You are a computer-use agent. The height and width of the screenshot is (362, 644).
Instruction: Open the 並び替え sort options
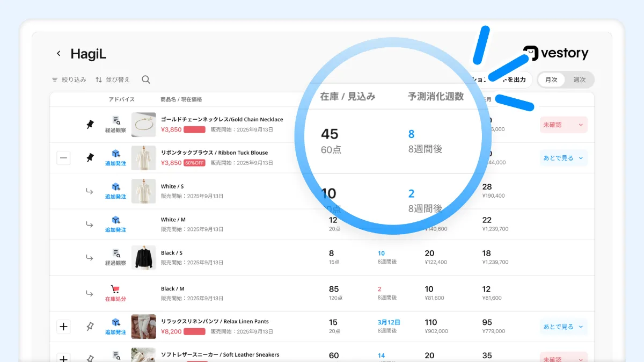pos(113,79)
